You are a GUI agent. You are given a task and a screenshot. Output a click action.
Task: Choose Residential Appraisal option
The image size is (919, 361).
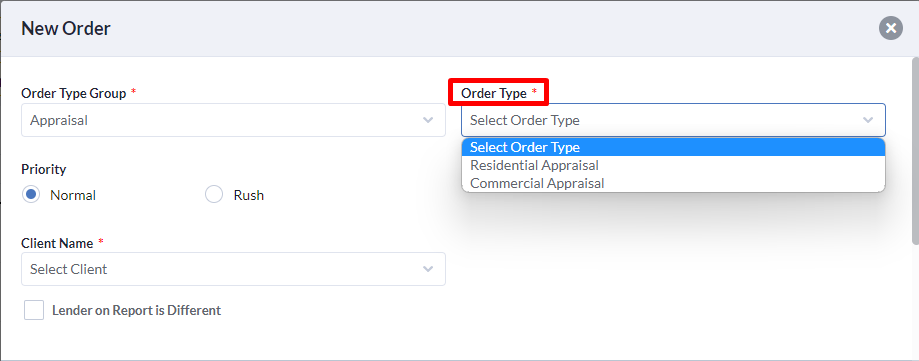point(673,165)
